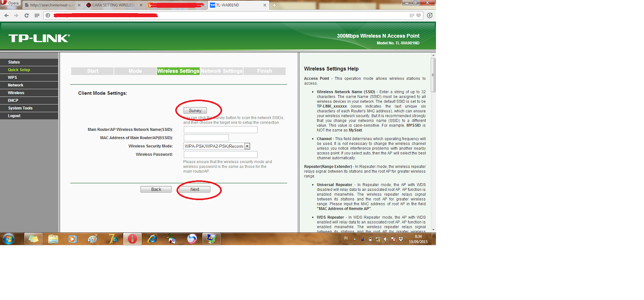Click the Next button

[195, 189]
